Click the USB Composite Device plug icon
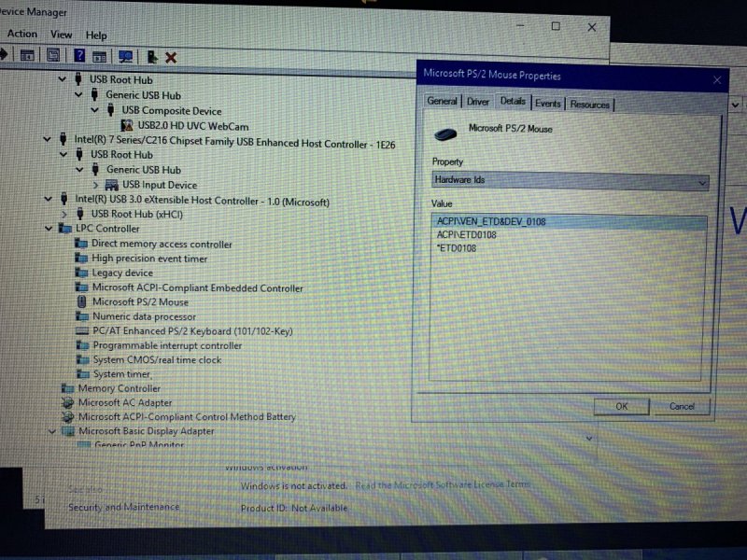 click(x=110, y=110)
